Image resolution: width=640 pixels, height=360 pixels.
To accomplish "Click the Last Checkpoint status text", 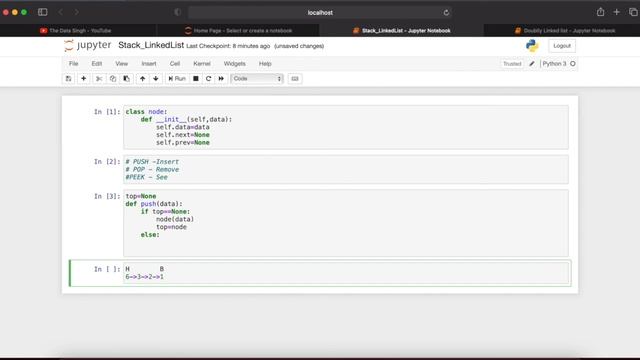I will point(228,46).
